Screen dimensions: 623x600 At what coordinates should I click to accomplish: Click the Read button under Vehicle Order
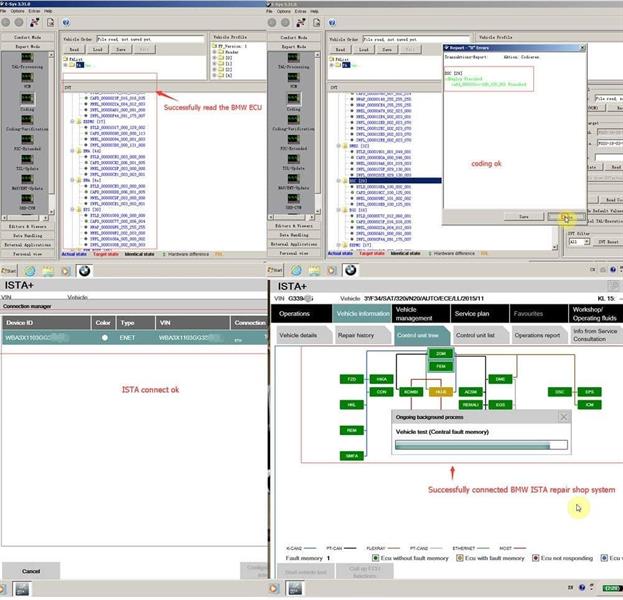74,47
